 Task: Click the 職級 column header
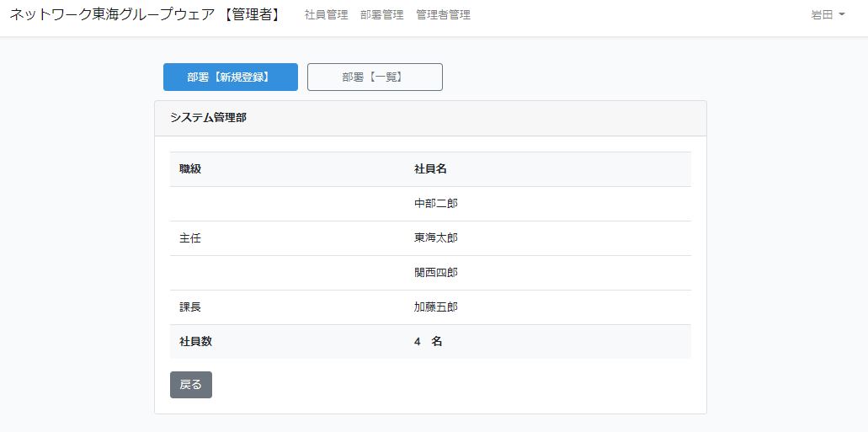pos(190,169)
